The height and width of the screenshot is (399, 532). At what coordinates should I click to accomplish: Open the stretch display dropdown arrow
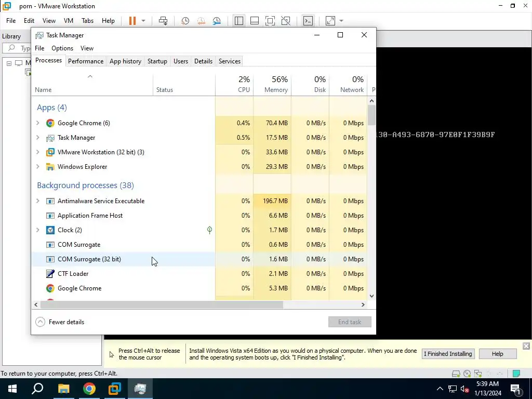(341, 21)
